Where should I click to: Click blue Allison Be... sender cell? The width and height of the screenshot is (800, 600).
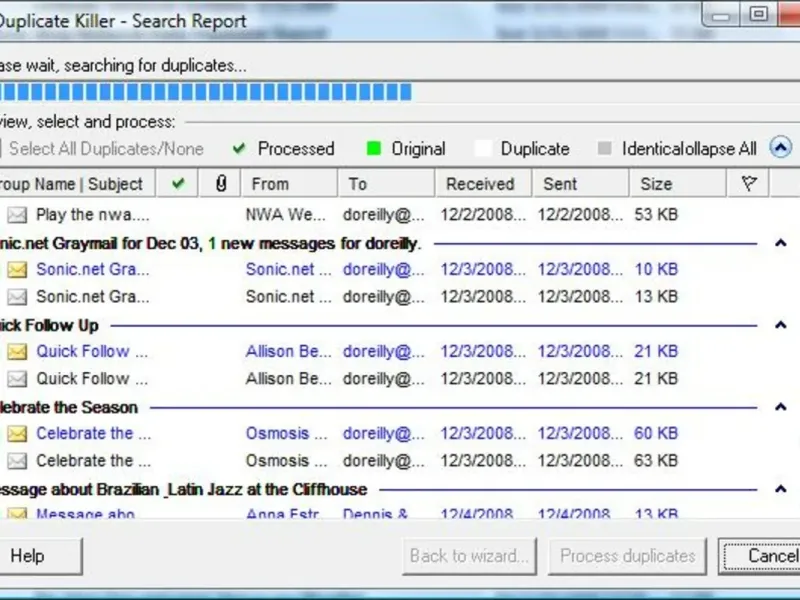288,352
